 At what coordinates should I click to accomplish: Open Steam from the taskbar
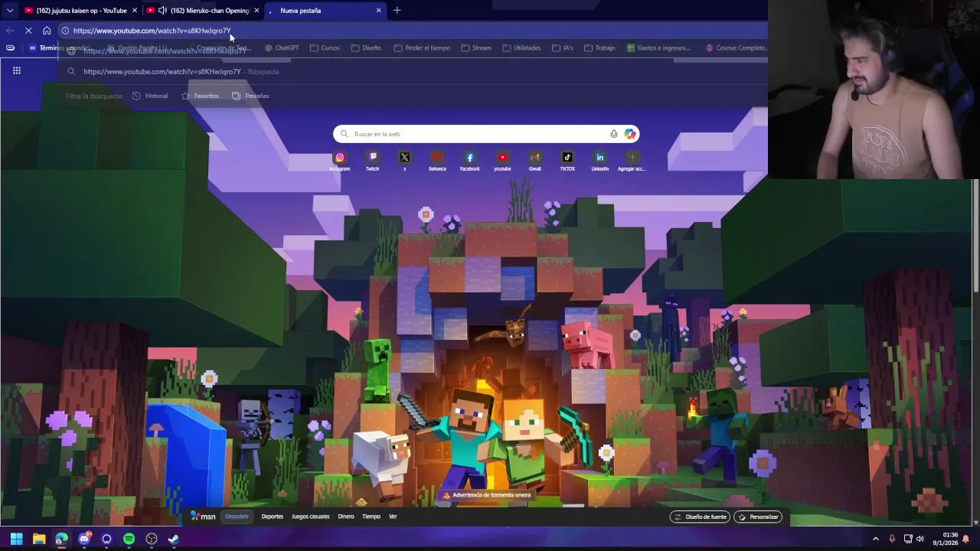pyautogui.click(x=174, y=539)
